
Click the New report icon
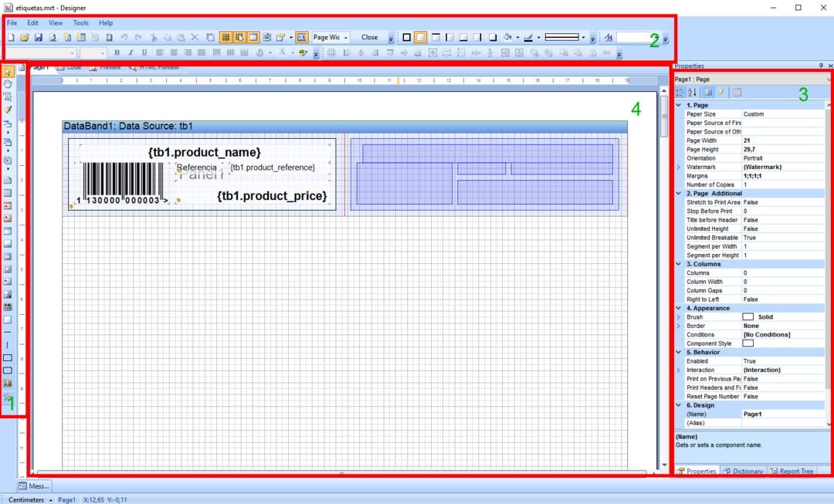[11, 37]
